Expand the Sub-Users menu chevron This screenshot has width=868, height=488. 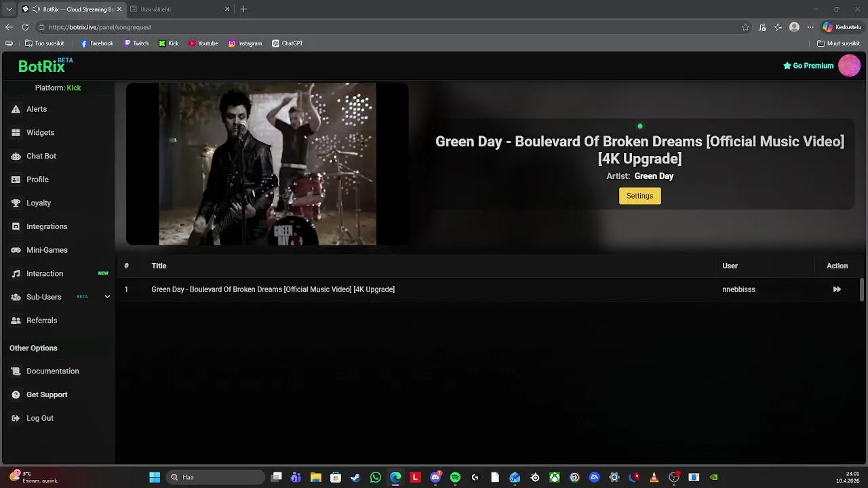tap(107, 297)
